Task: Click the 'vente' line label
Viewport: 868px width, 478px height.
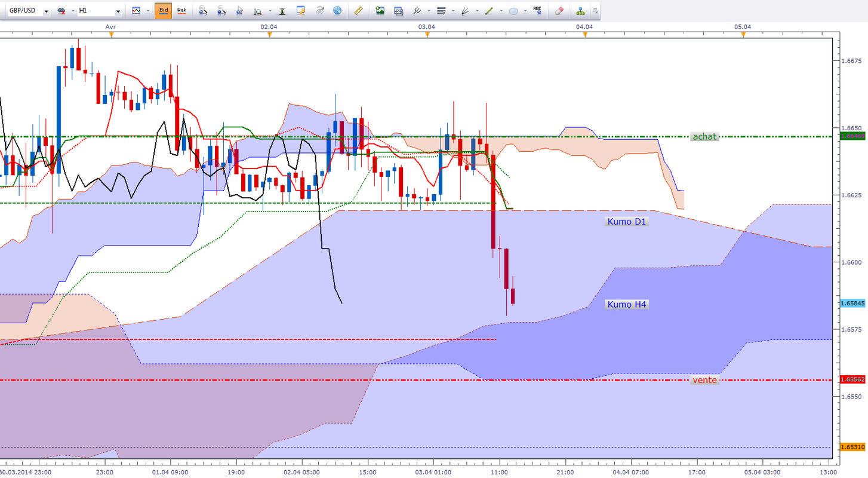Action: pyautogui.click(x=704, y=380)
